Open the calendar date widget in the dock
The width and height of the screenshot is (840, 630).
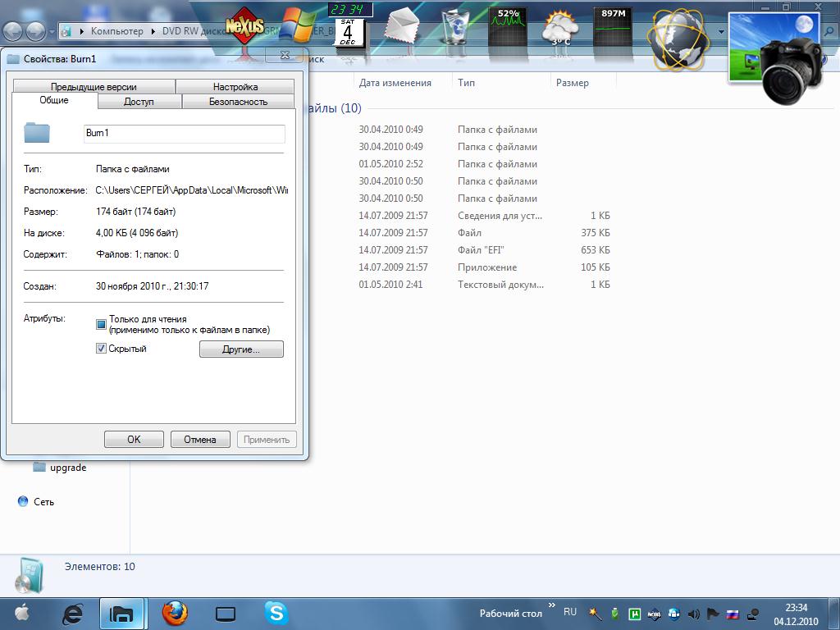[x=349, y=33]
